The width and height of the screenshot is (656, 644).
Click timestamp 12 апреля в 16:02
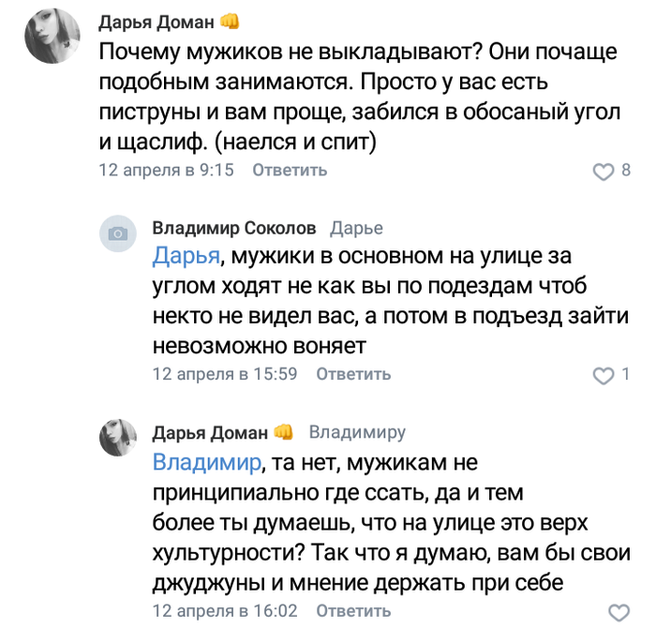[224, 611]
